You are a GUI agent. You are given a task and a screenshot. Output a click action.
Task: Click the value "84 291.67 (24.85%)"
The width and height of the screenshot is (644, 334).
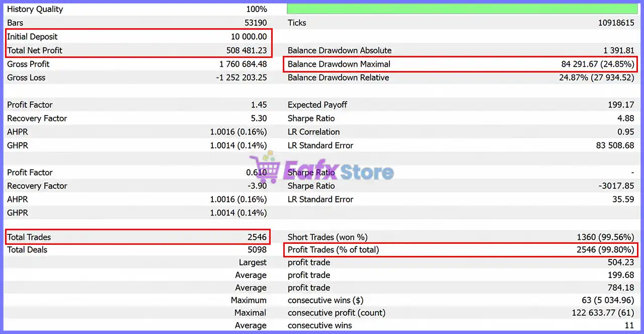point(598,64)
